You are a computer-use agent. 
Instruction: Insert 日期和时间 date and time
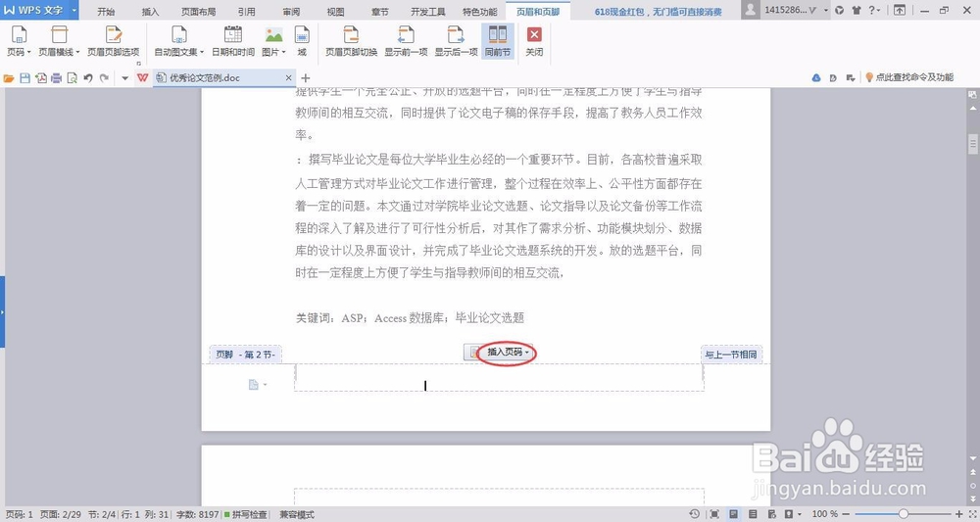(x=233, y=42)
